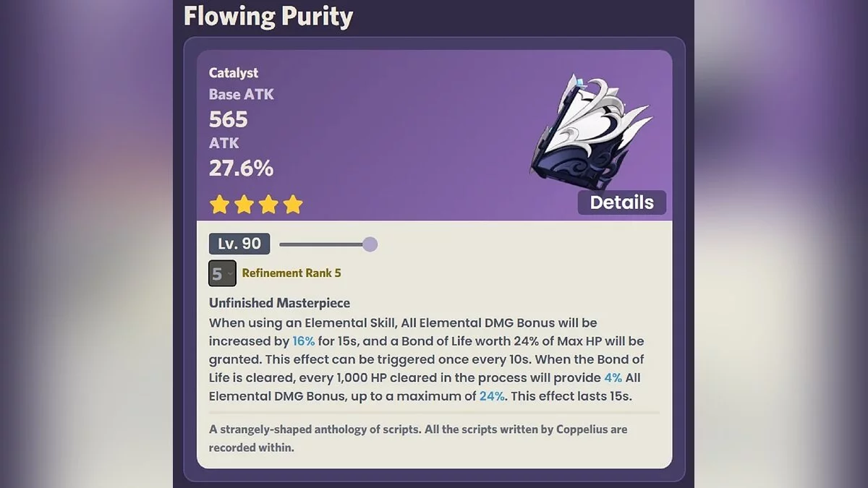This screenshot has width=868, height=488.
Task: Click the fourth yellow rarity star
Action: [x=293, y=205]
